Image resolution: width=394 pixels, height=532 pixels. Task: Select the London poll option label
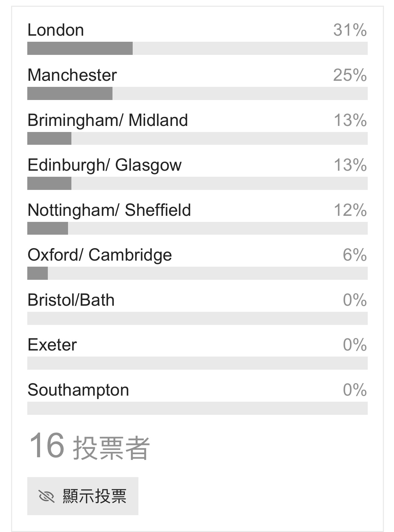point(56,30)
